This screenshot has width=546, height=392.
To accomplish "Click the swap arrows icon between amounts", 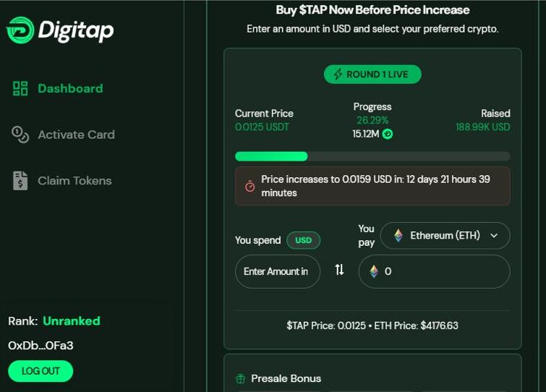I will tap(339, 270).
